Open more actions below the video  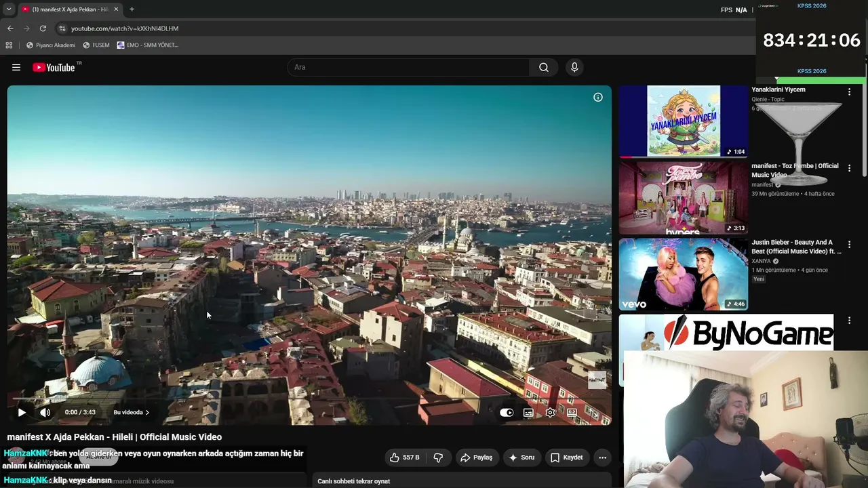pos(602,457)
